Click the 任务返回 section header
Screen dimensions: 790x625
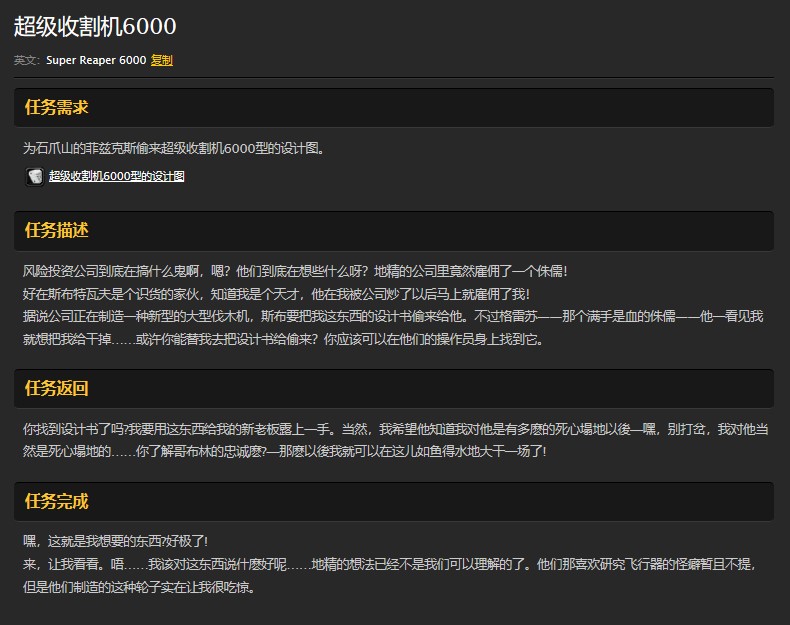point(57,388)
